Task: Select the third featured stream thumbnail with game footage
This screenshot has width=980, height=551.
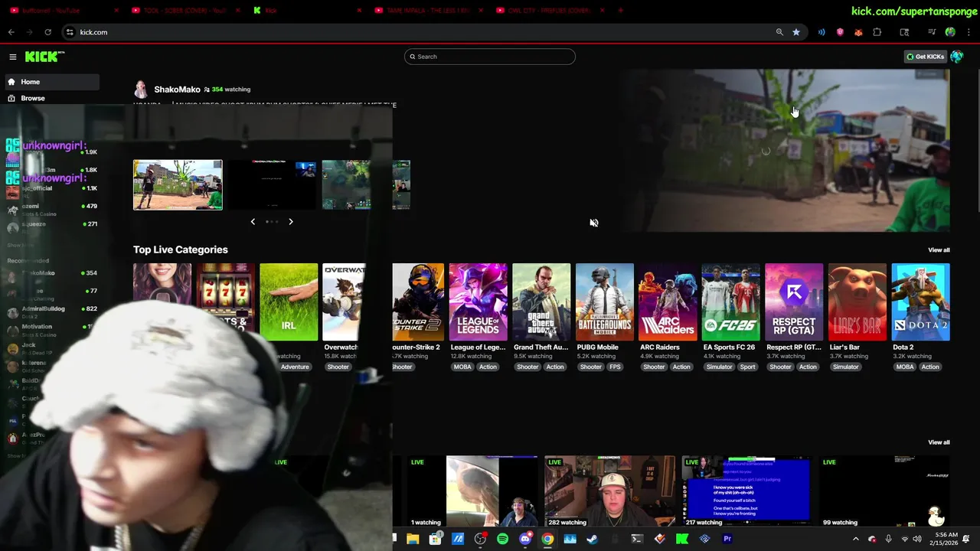Action: click(x=346, y=184)
